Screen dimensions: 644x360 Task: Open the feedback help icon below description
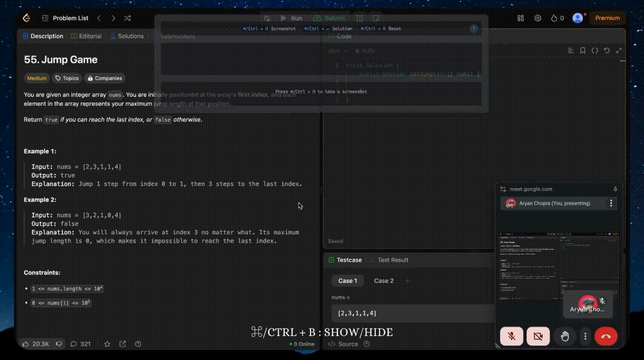(138, 344)
